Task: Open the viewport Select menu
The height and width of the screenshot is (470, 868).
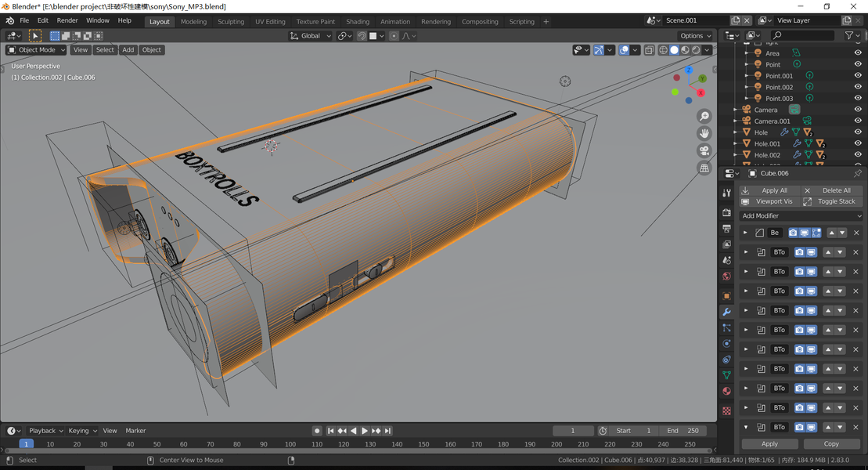Action: tap(105, 50)
